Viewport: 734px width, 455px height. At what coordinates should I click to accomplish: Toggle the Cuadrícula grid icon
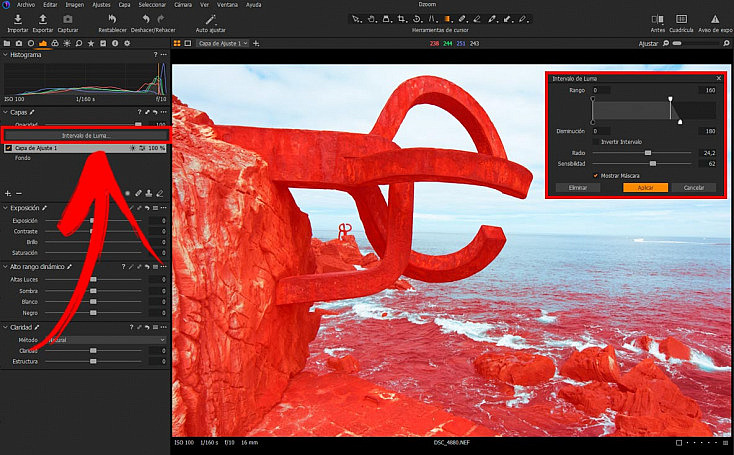click(681, 19)
